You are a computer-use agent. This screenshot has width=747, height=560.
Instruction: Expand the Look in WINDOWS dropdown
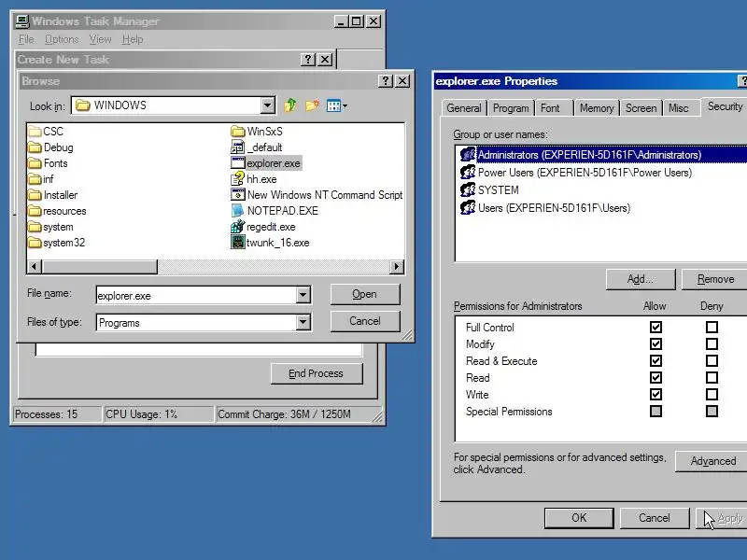click(268, 105)
